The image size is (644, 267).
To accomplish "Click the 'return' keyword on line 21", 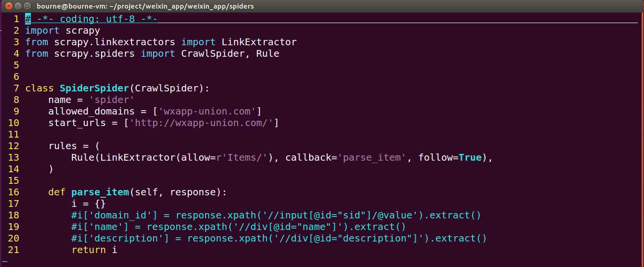I will pyautogui.click(x=89, y=250).
